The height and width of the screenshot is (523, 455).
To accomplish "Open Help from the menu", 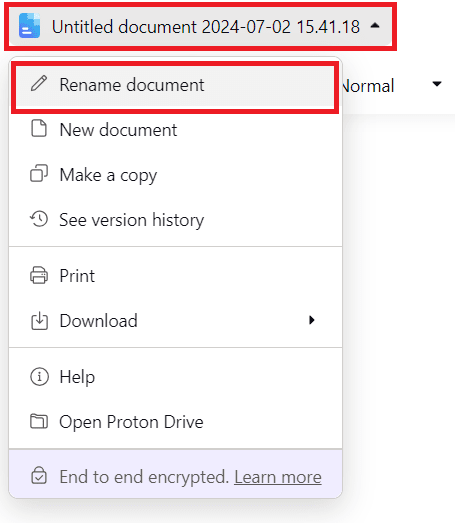I will [x=175, y=377].
